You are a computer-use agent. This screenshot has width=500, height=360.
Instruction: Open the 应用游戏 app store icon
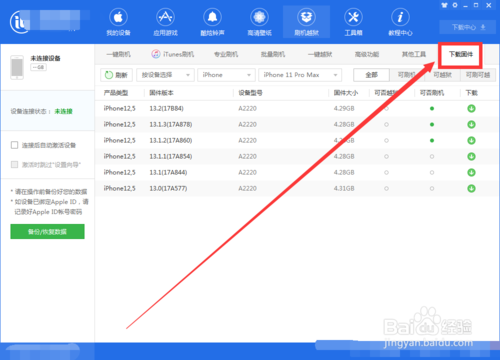[165, 22]
